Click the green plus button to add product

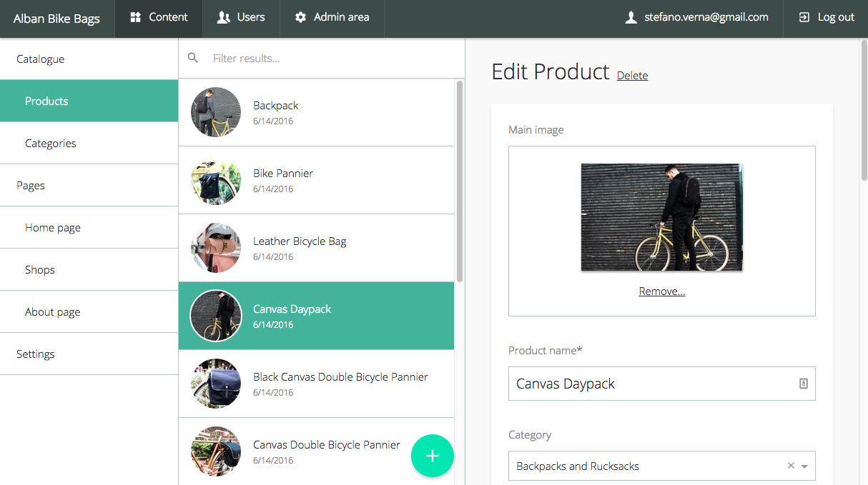[433, 455]
